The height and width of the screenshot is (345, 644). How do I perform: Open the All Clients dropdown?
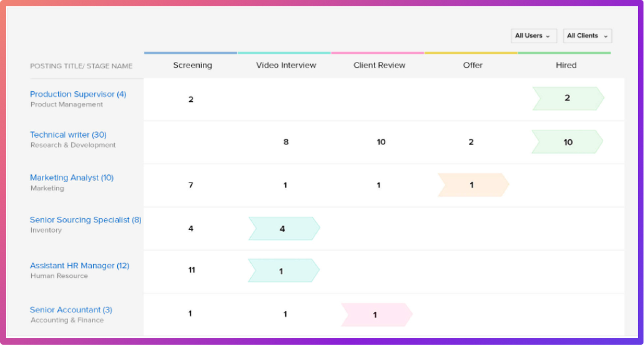588,36
